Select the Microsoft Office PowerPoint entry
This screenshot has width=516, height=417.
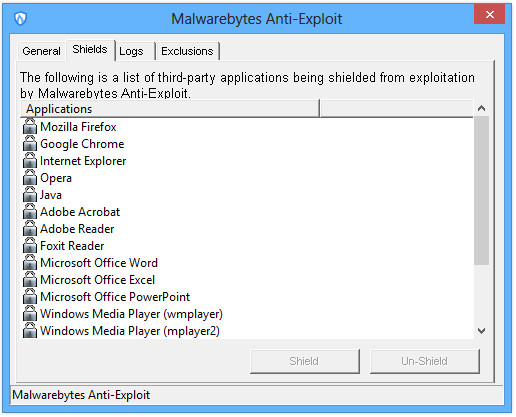pos(115,297)
